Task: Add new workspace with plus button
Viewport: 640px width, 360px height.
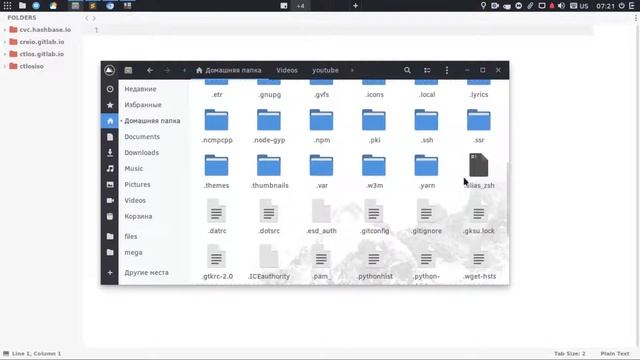Action: pyautogui.click(x=355, y=6)
